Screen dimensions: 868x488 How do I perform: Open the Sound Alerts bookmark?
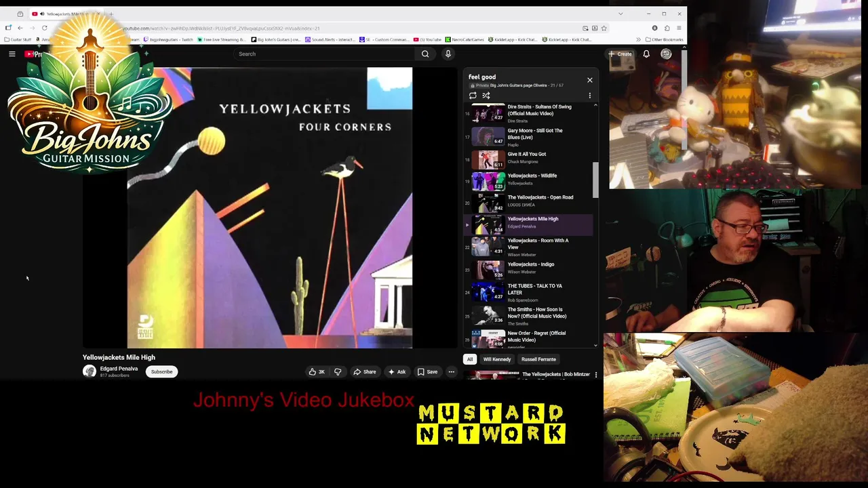tap(331, 39)
